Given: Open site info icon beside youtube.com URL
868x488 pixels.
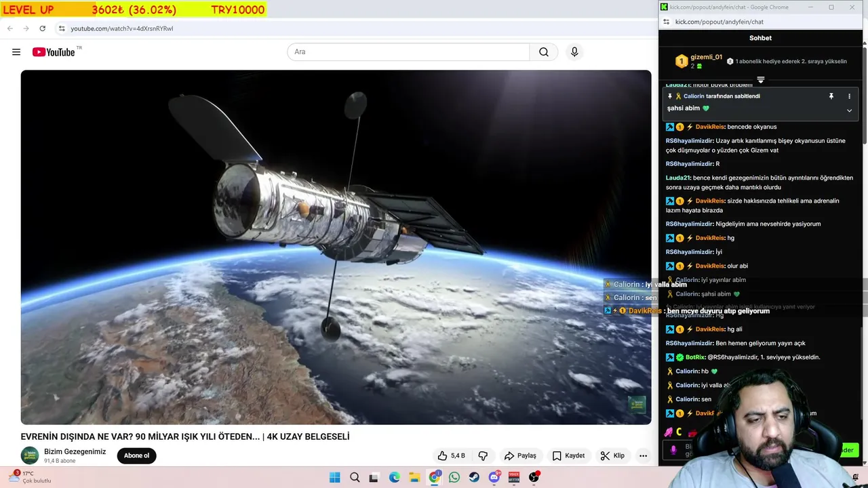Looking at the screenshot, I should pos(61,28).
